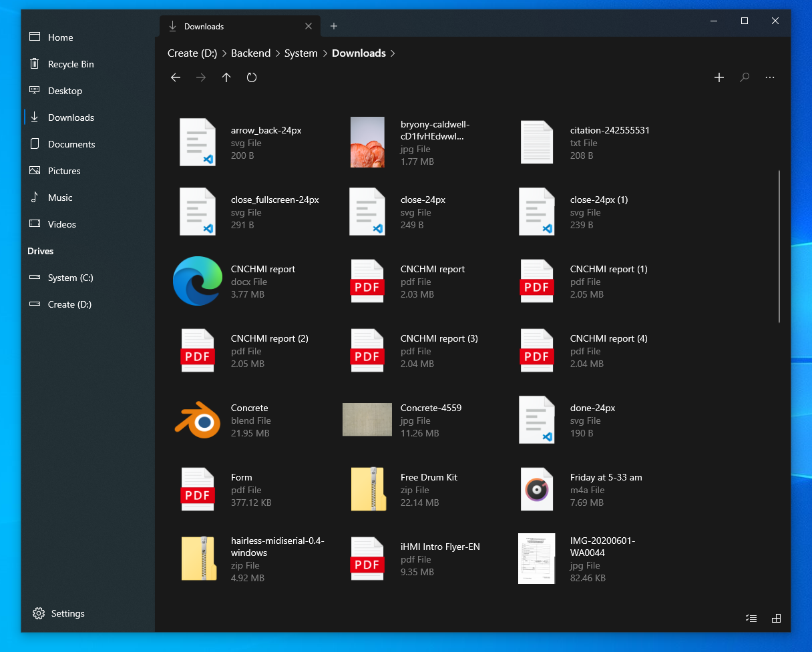The height and width of the screenshot is (652, 812).
Task: Go back with the left arrow button
Action: [176, 77]
